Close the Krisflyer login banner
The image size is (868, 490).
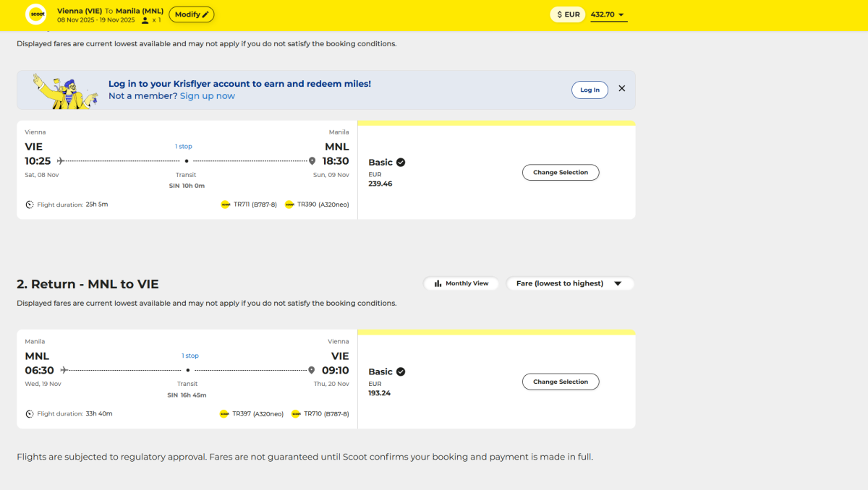coord(621,89)
